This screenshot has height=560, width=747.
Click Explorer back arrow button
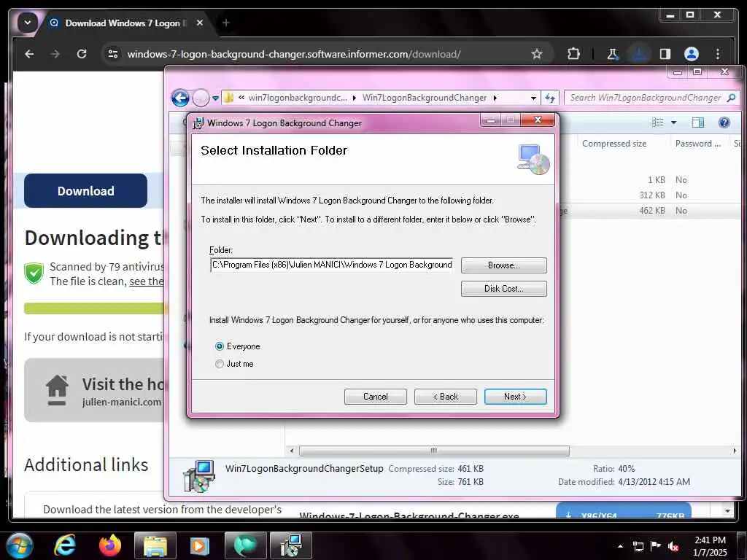pos(181,98)
